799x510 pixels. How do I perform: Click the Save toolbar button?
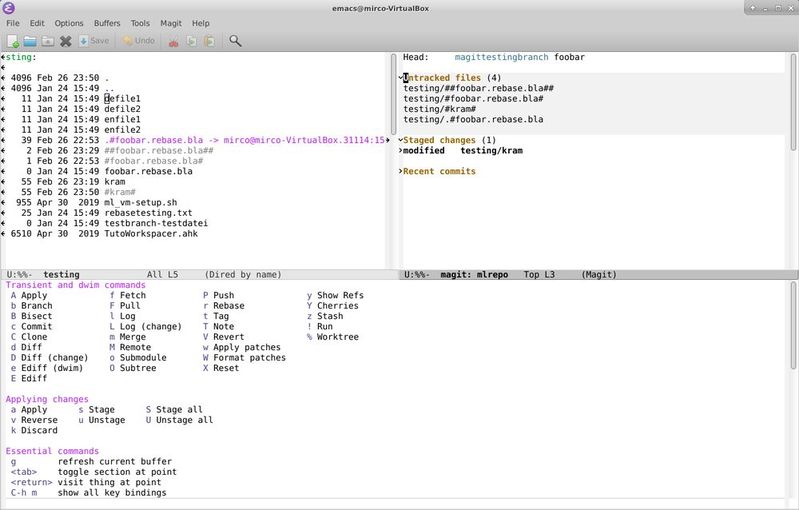pyautogui.click(x=94, y=41)
